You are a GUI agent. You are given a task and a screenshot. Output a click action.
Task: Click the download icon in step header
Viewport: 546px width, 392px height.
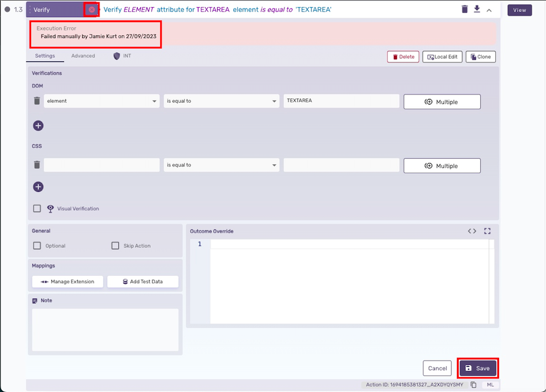(477, 9)
